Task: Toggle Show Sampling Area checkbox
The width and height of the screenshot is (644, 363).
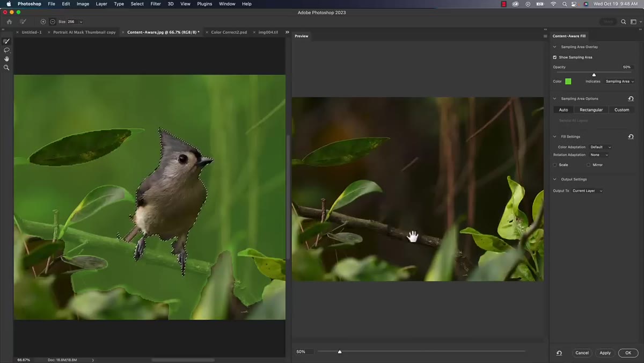Action: click(555, 57)
